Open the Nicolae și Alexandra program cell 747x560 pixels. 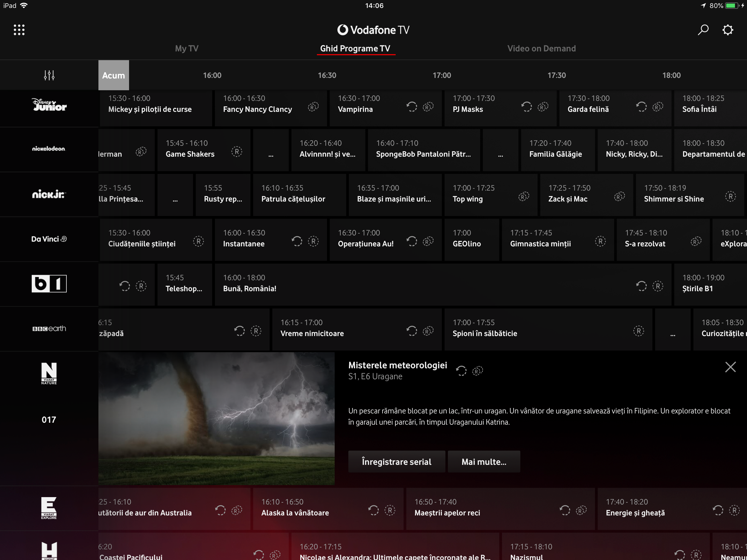pyautogui.click(x=395, y=546)
